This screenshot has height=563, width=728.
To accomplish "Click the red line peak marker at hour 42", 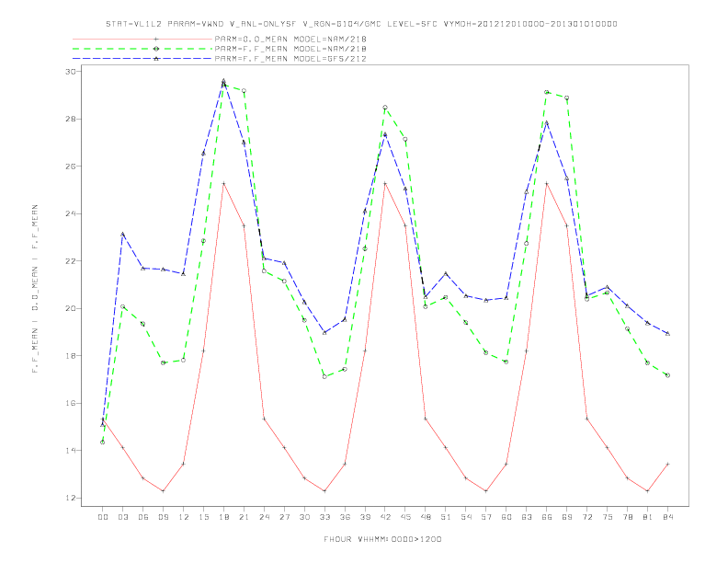I will point(385,183).
